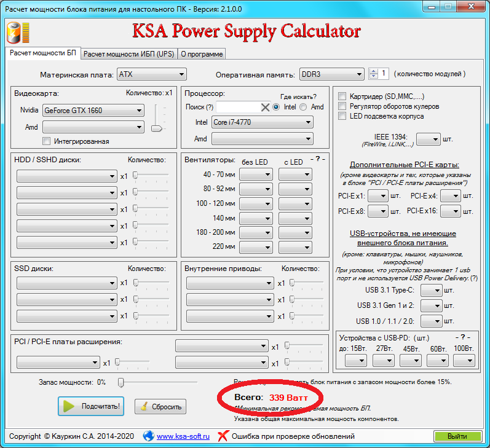Toggle LED подсветка корпуса checkbox

click(x=342, y=116)
